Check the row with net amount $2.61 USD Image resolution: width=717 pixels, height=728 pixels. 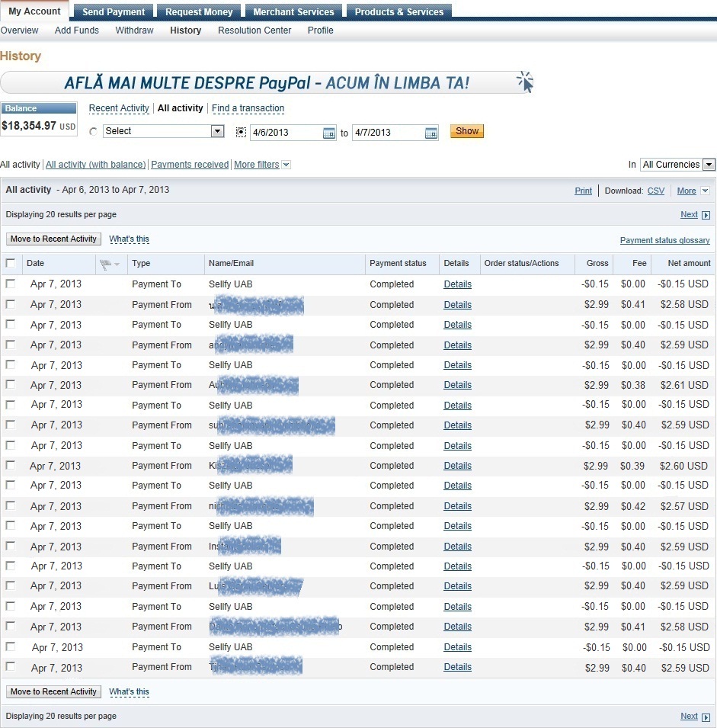(10, 384)
